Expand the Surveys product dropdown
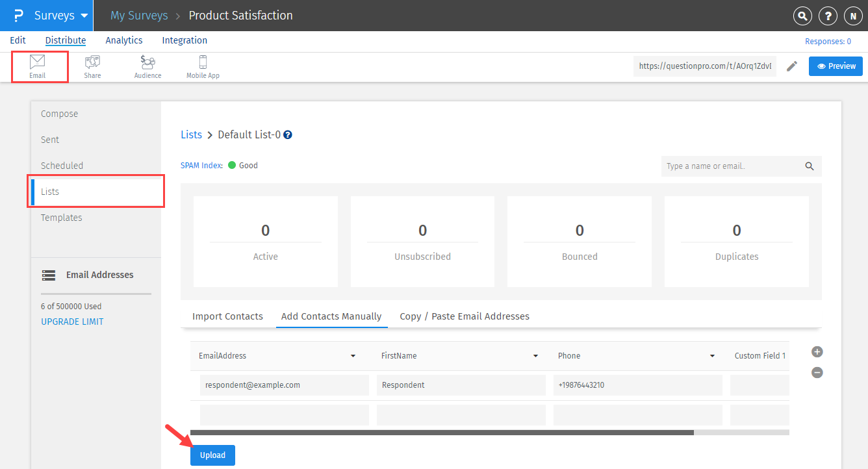 click(84, 16)
